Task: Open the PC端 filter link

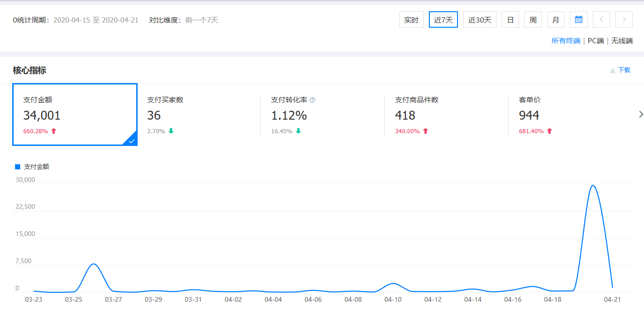Action: pos(595,41)
